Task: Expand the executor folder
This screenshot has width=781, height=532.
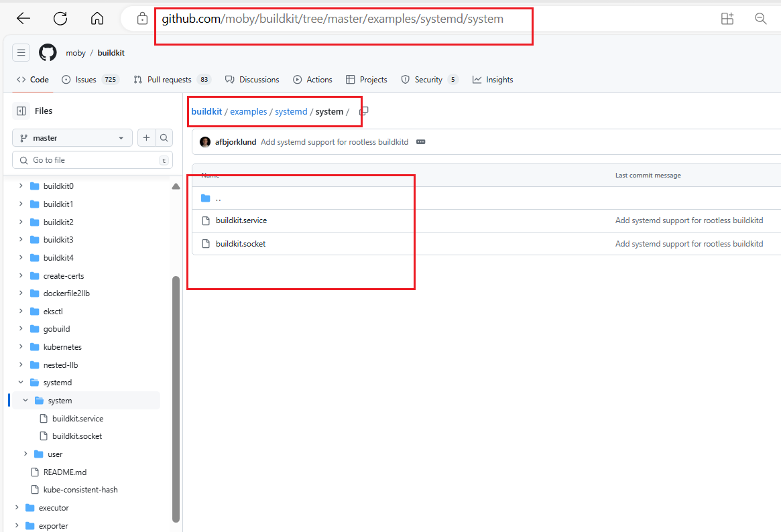Action: pyautogui.click(x=17, y=508)
